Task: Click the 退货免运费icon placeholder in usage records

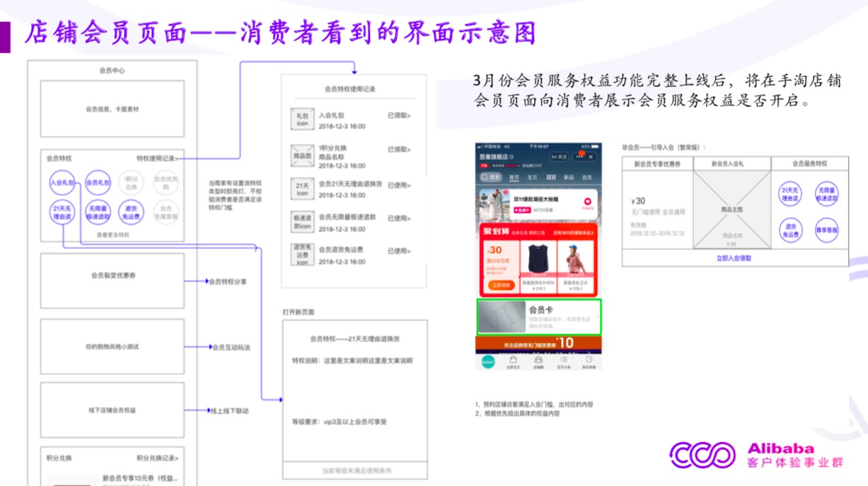Action: (x=302, y=255)
